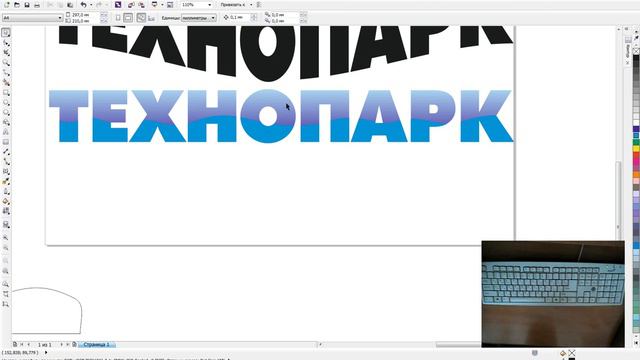Viewport: 640px width, 360px height.
Task: Add a page after the last page
Action: click(x=74, y=345)
